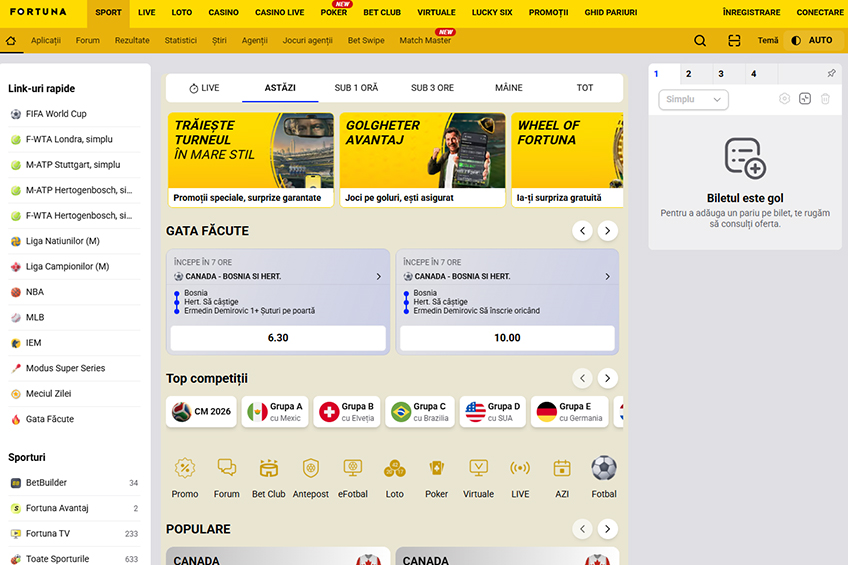Open the bet slip tool icon next to the gear

[x=805, y=99]
